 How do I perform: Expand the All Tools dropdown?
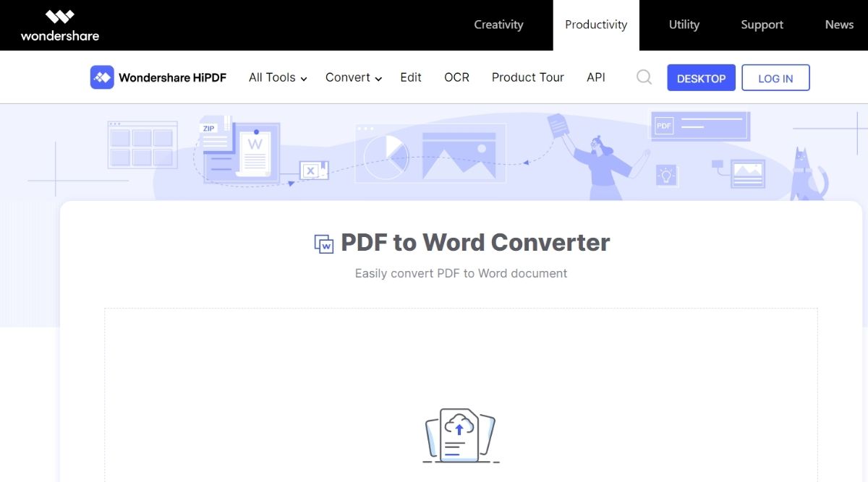277,77
